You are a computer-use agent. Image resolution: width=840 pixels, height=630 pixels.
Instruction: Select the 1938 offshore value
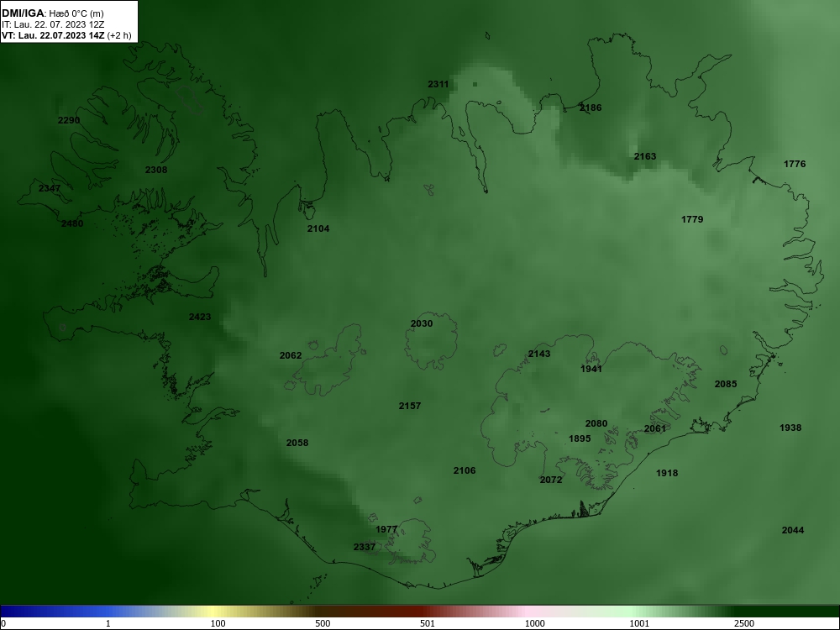tap(790, 428)
